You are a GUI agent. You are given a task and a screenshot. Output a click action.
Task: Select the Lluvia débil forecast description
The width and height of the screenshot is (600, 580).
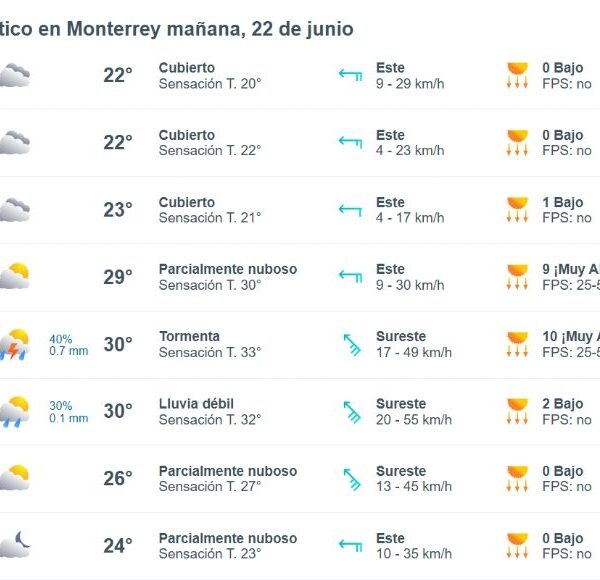(x=196, y=404)
